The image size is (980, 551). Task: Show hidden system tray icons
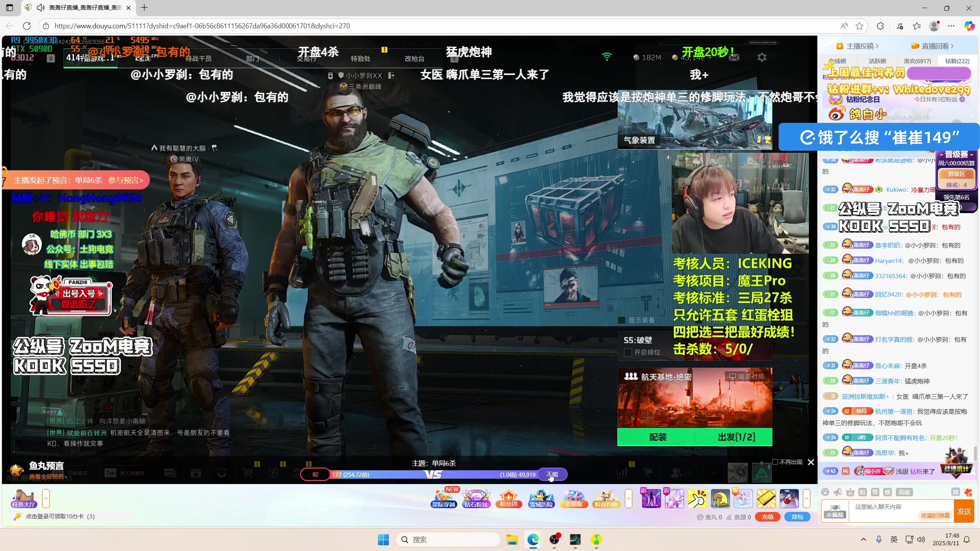[x=863, y=540]
